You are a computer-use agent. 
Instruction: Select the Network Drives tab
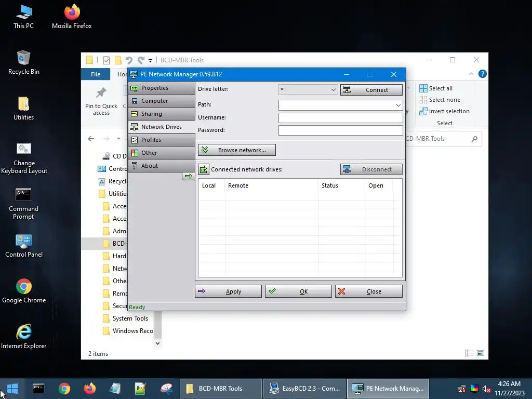(x=162, y=127)
